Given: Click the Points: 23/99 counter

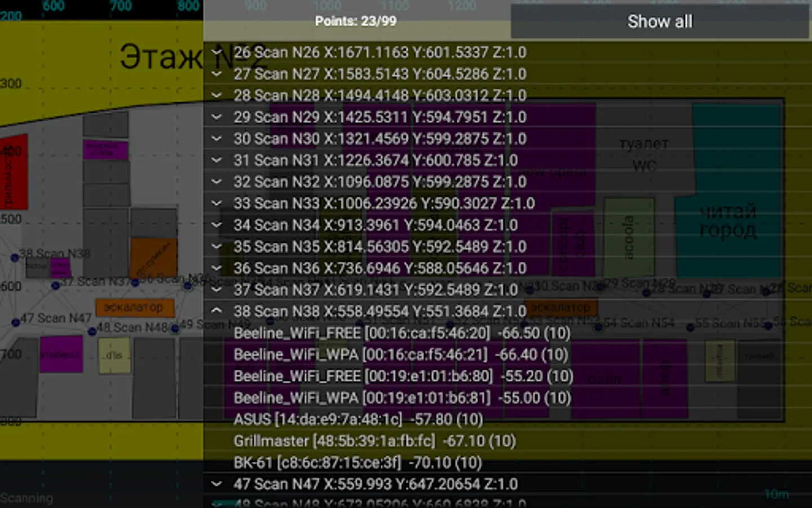Looking at the screenshot, I should coord(356,21).
